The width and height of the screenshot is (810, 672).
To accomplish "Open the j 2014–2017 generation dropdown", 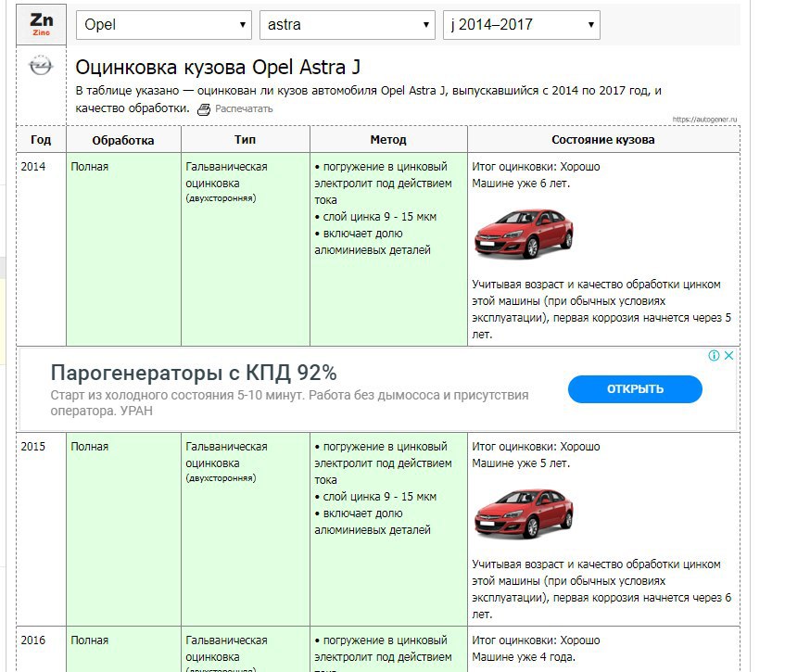I will (521, 25).
